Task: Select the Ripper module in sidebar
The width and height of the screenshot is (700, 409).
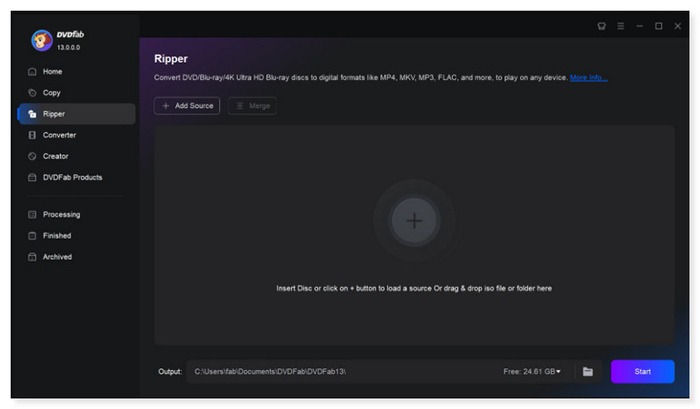Action: coord(77,114)
